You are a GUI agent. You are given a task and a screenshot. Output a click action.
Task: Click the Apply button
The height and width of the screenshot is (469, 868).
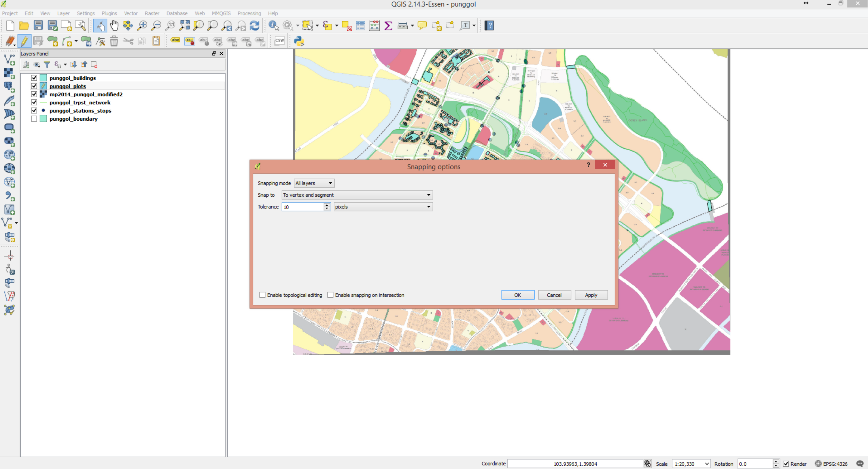[x=591, y=295]
